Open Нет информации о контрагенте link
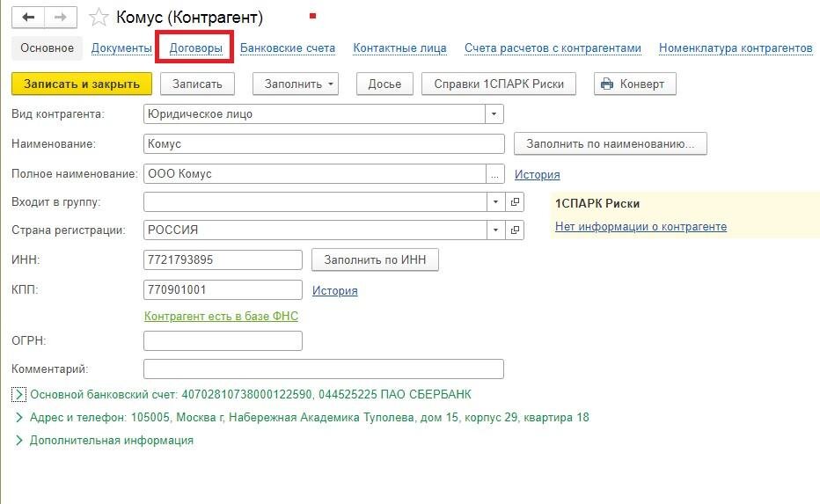This screenshot has width=820, height=504. pos(641,226)
